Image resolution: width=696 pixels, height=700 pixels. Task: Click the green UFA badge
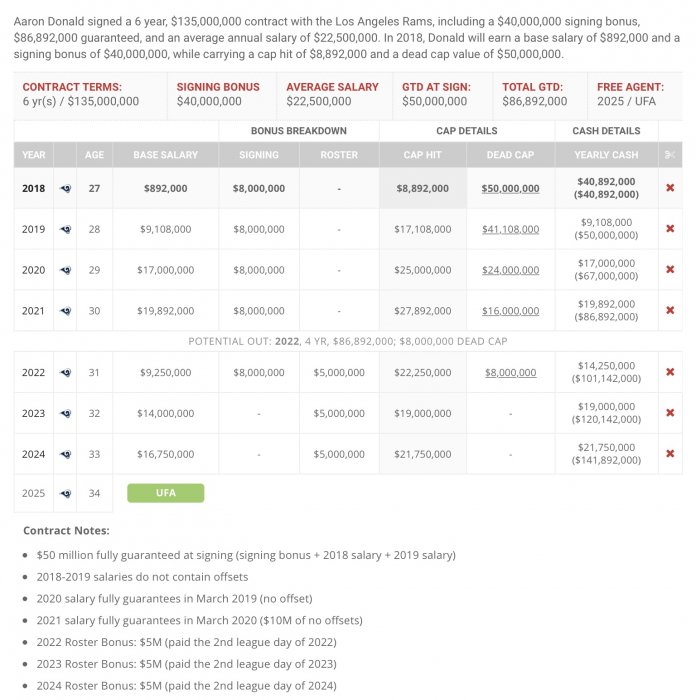click(165, 493)
